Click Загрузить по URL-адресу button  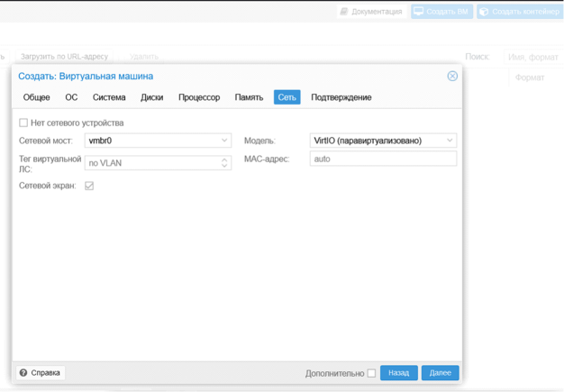click(x=64, y=56)
